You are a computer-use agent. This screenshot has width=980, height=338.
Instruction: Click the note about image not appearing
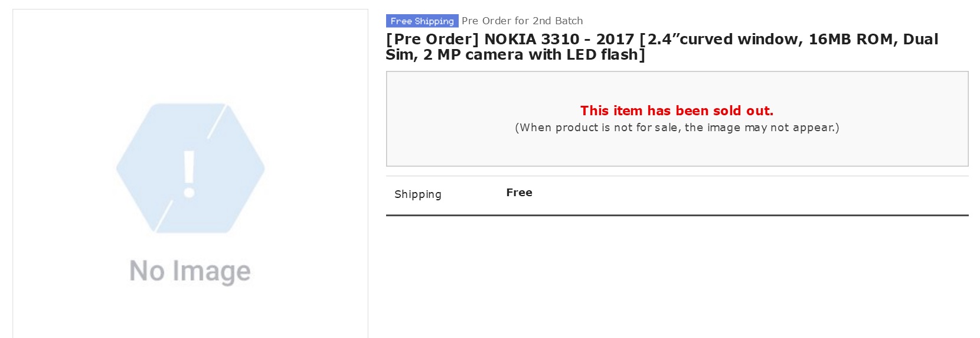click(677, 128)
